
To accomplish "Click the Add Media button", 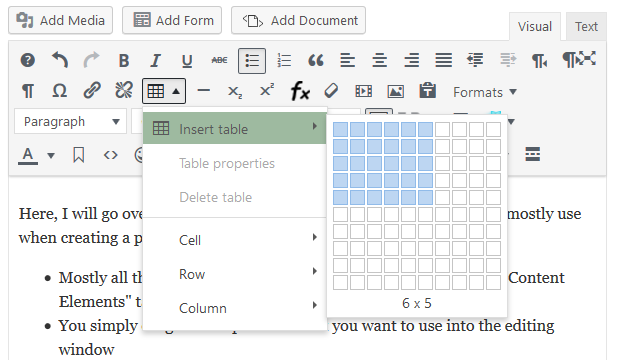I will [61, 20].
